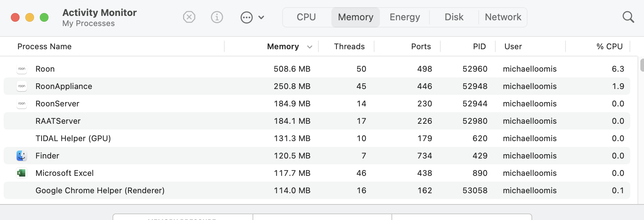This screenshot has height=220, width=644.
Task: Select the RoonServer app icon
Action: coord(22,103)
